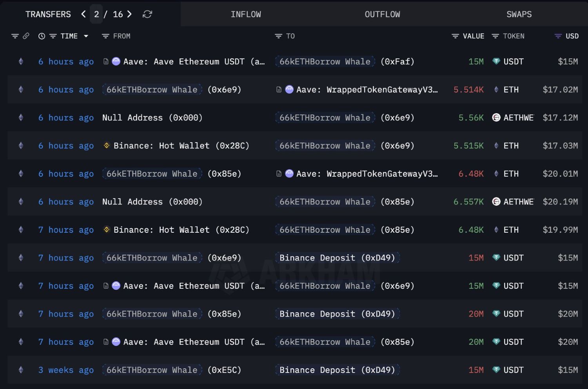Image resolution: width=588 pixels, height=389 pixels.
Task: Switch to the SWAPS tab
Action: pos(518,14)
